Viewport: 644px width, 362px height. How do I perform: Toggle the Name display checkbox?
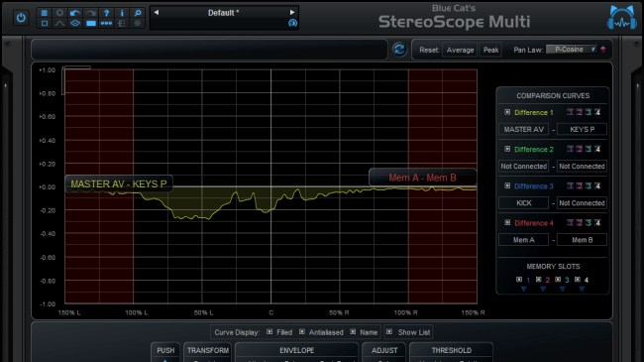tap(353, 331)
